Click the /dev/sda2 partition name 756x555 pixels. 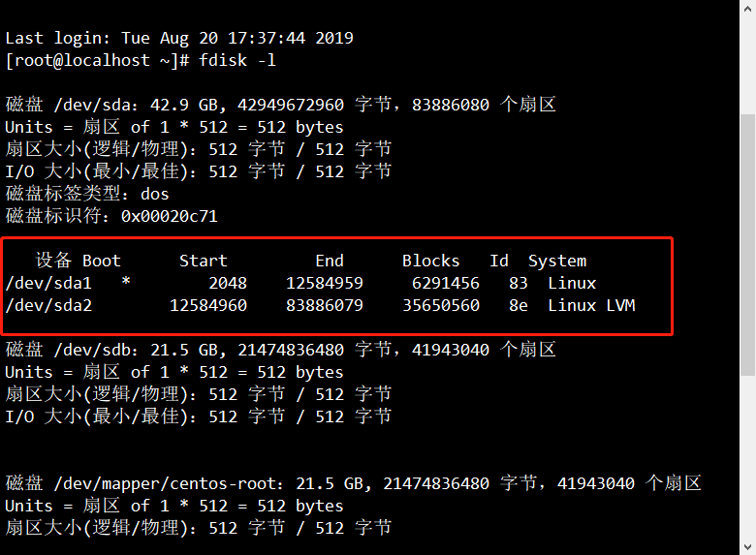coord(48,305)
